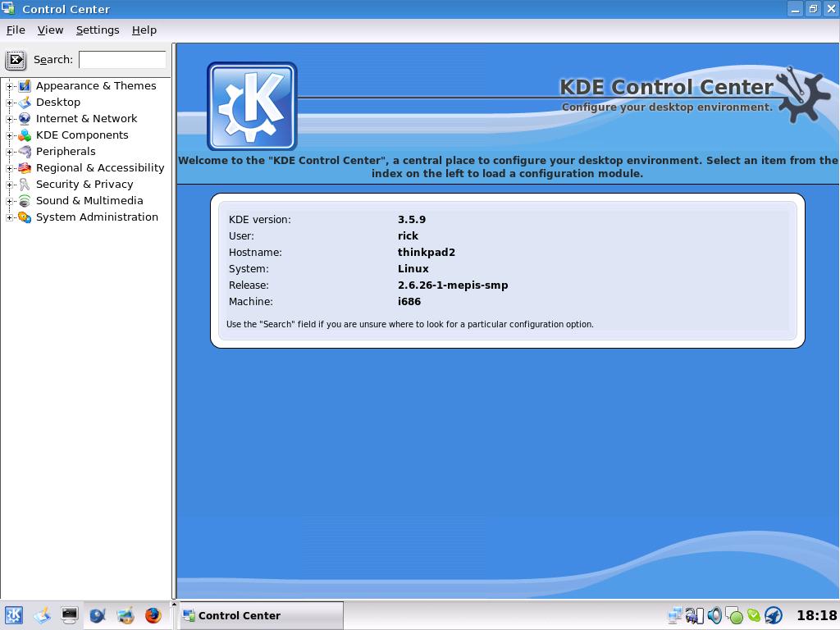Click the green leaf tray icon
Viewport: 840px width, 630px height.
pyautogui.click(x=754, y=615)
